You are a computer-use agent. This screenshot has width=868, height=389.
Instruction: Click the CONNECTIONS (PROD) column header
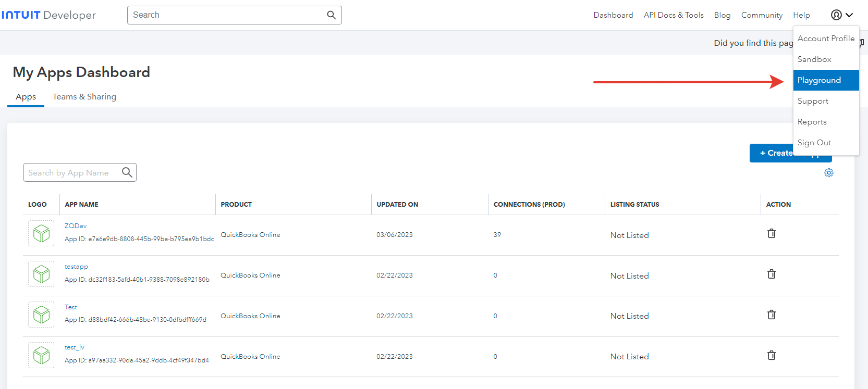pyautogui.click(x=529, y=205)
